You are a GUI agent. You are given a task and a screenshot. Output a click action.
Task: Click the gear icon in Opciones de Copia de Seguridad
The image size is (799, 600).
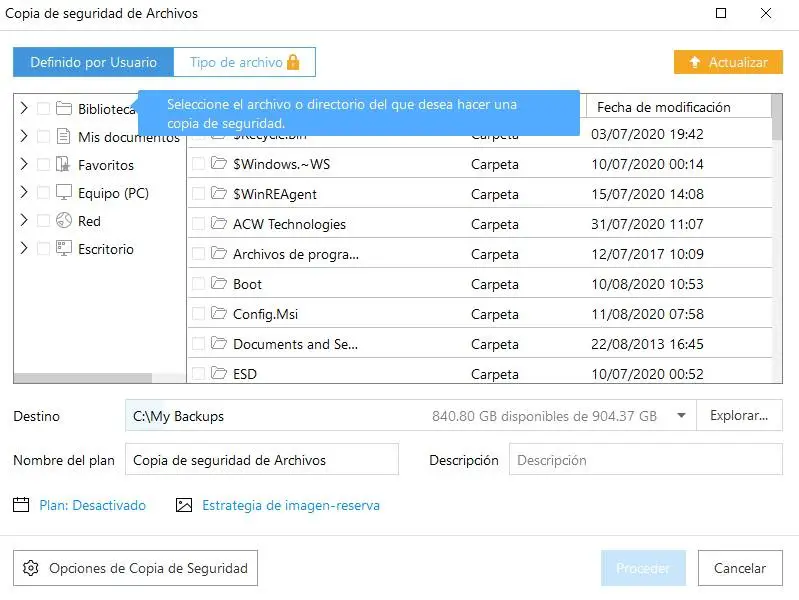[31, 568]
